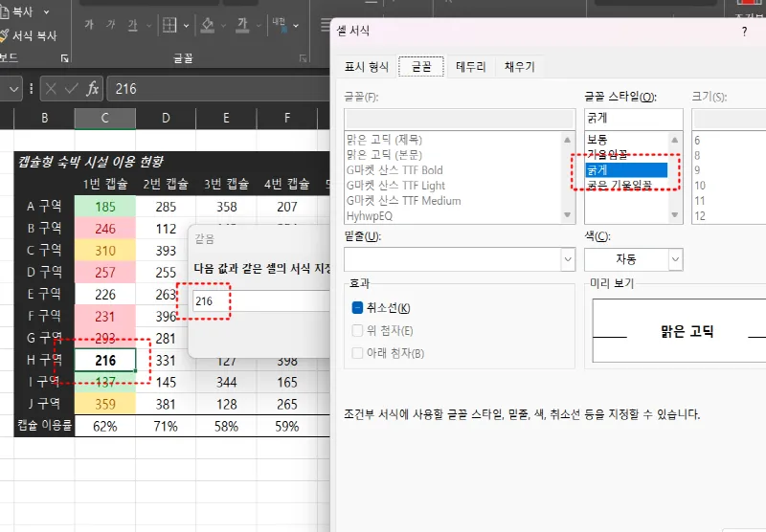Click the 2번 캡슐 header cell
Viewport: 766px width, 532px height.
coord(166,184)
